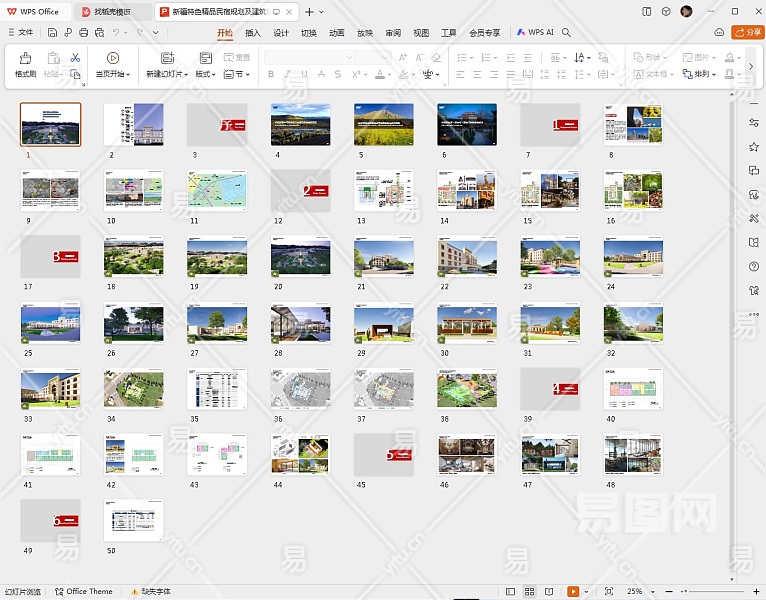Screen dimensions: 766x600
Task: Click the orange 分享 share button
Action: click(x=747, y=32)
